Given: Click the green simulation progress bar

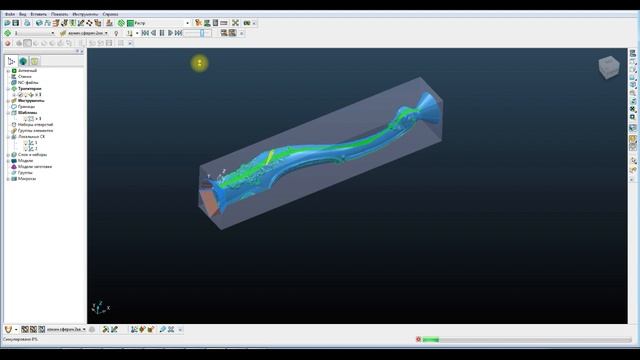Looking at the screenshot, I should tap(431, 339).
